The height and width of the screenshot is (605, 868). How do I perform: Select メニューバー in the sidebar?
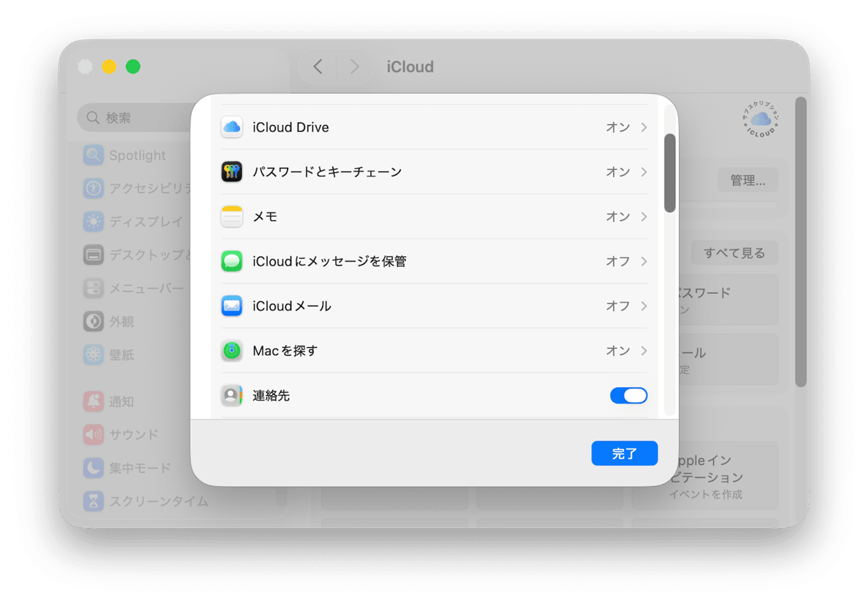point(146,288)
